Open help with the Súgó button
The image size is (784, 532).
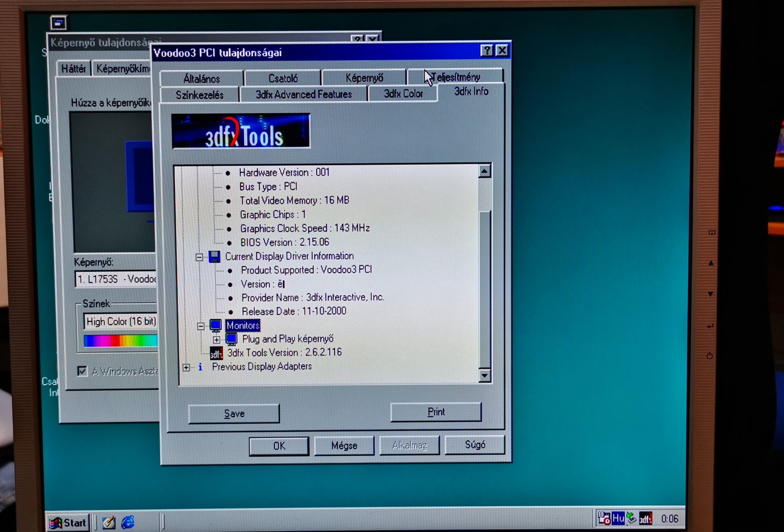pos(475,445)
